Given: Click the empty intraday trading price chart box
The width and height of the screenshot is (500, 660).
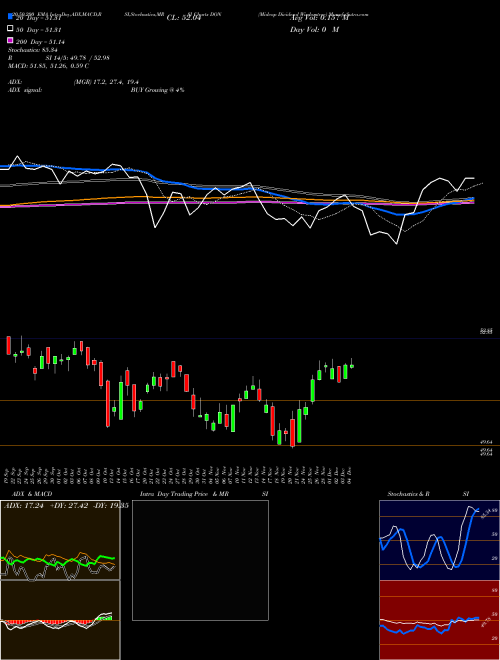Looking at the screenshot, I should pyautogui.click(x=200, y=560).
